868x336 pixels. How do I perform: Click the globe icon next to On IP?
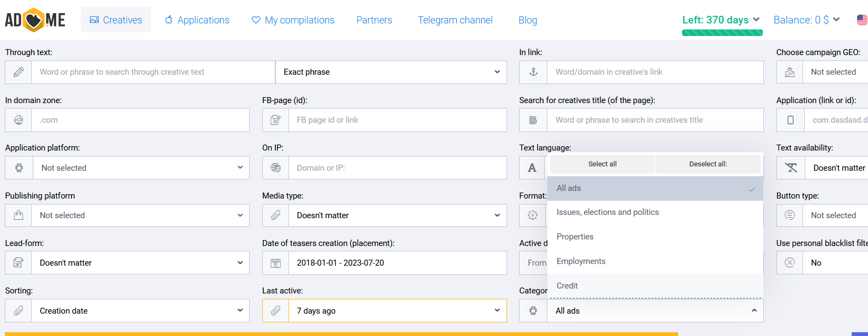[x=275, y=168]
